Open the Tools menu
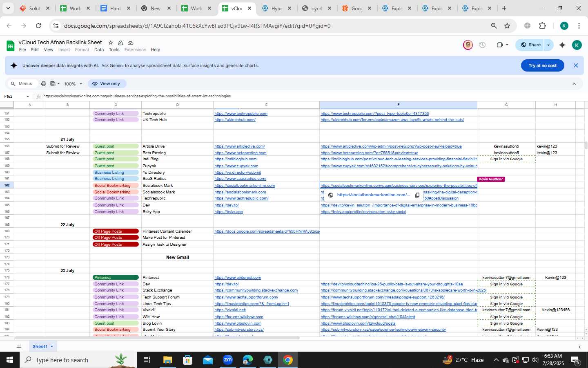588x368 pixels. pyautogui.click(x=114, y=50)
